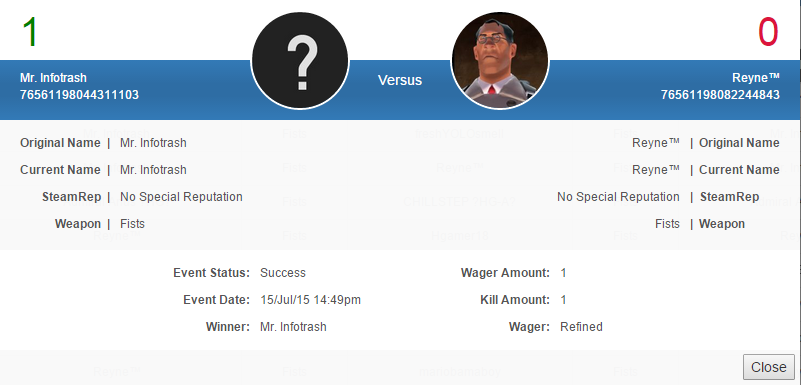
Task: Click the green score 1
Action: 30,32
